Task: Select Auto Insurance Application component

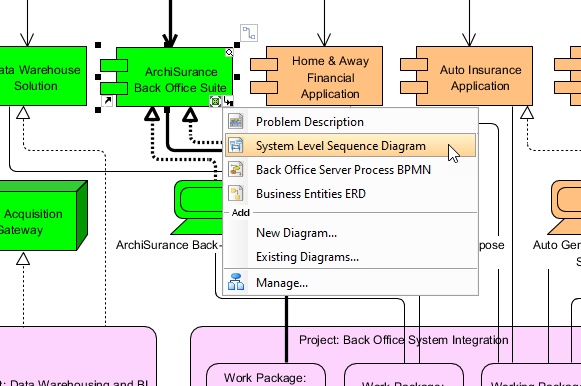Action: tap(467, 76)
